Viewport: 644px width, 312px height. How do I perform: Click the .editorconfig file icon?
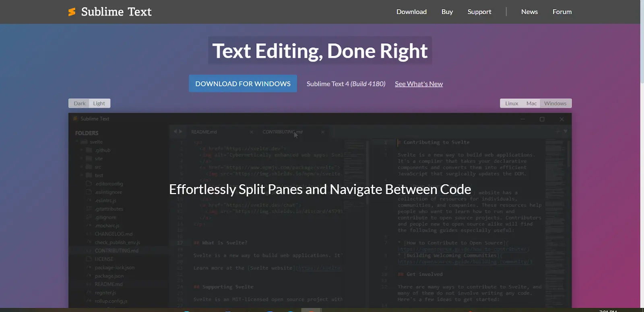89,184
